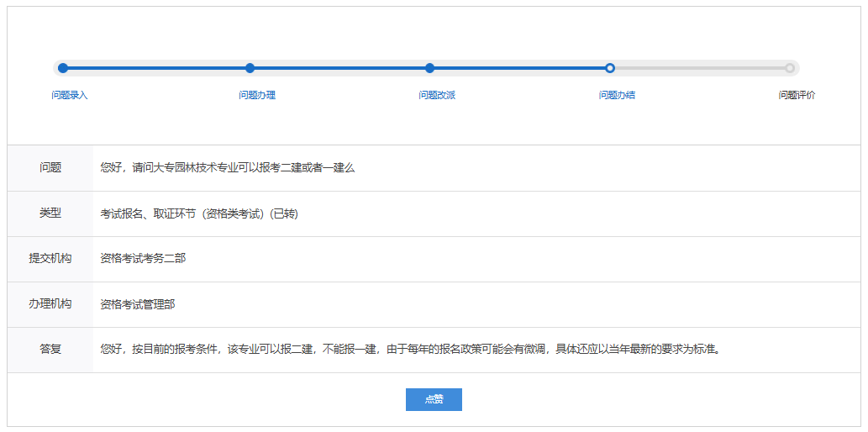Select the 问题办结 step label

click(x=617, y=95)
